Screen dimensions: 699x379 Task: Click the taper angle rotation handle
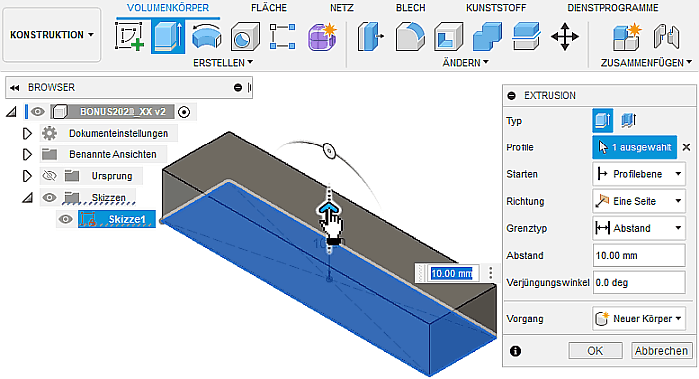pos(329,151)
